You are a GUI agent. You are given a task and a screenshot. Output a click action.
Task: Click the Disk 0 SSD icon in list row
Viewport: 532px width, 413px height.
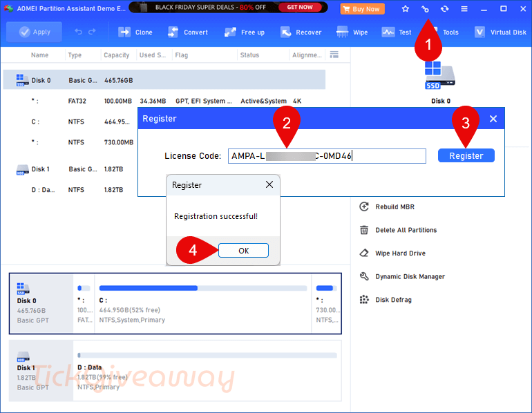[22, 80]
